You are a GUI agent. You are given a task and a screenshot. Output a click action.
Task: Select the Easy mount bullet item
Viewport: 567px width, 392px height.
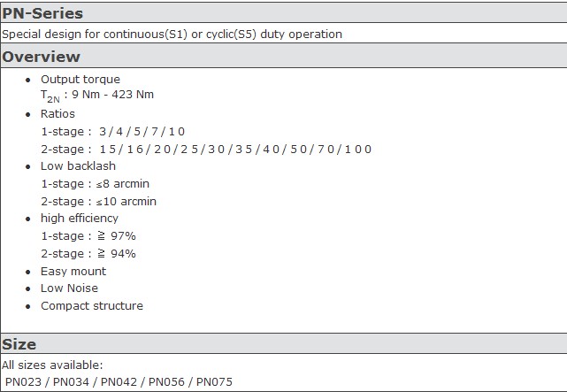click(73, 272)
